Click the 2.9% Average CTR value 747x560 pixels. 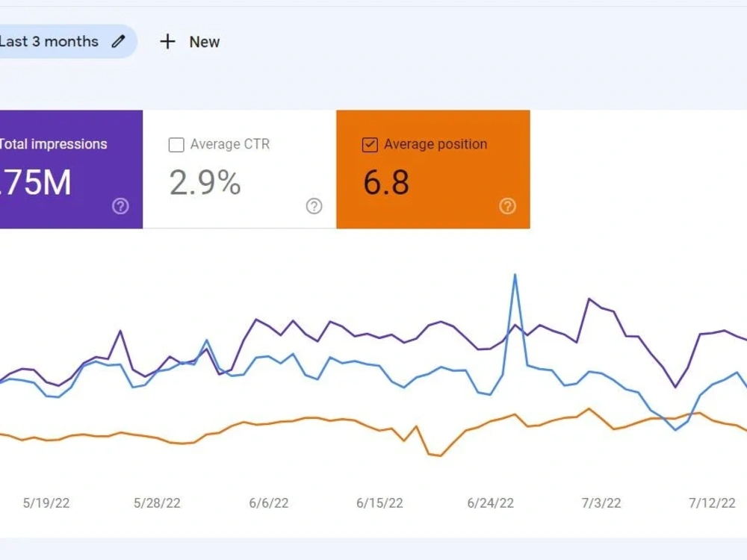click(205, 183)
